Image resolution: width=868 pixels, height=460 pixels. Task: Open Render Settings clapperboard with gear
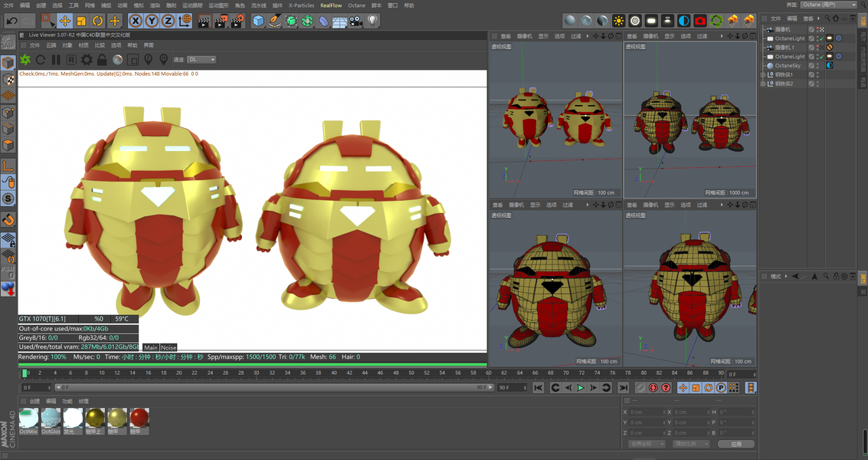click(x=237, y=21)
